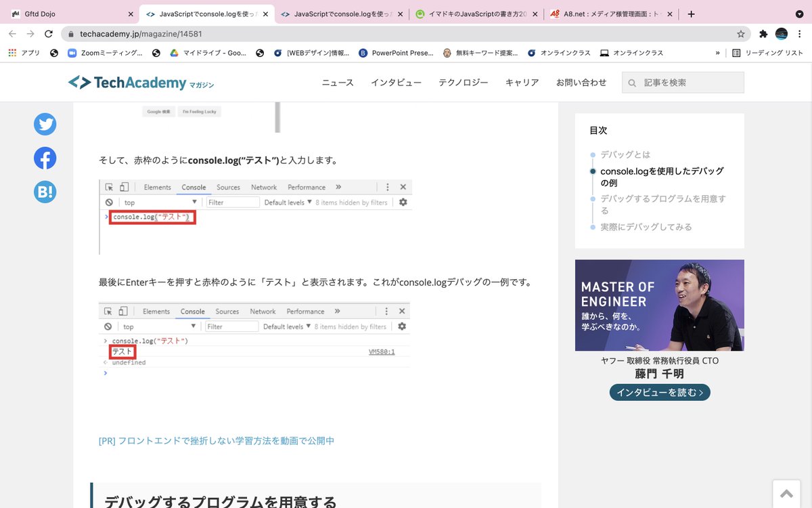This screenshot has width=812, height=508.
Task: Click the search magnifier icon
Action: point(633,83)
